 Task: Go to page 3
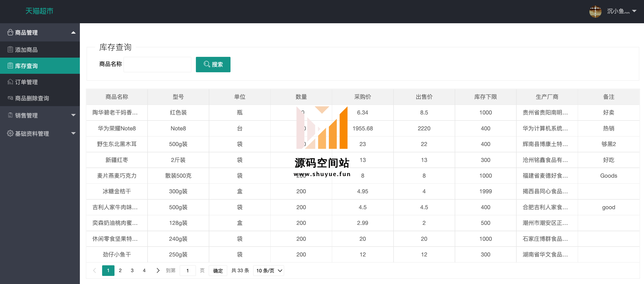[x=132, y=270]
